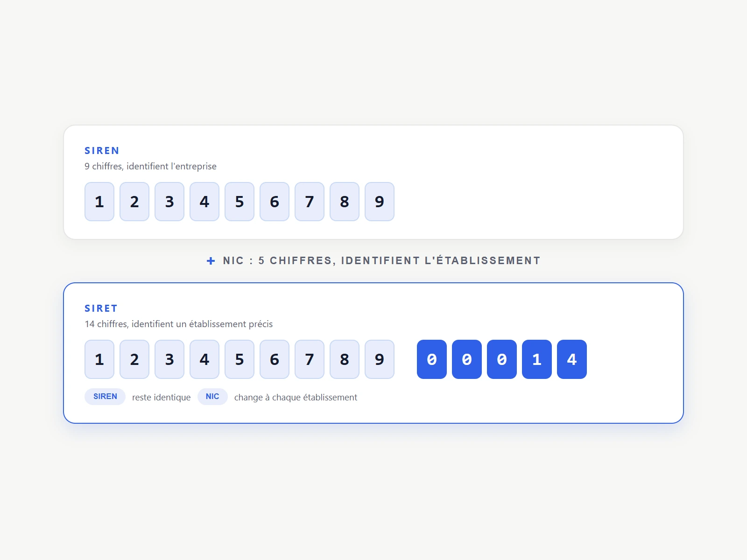Click digit 9 in the SIREN card

pyautogui.click(x=380, y=202)
